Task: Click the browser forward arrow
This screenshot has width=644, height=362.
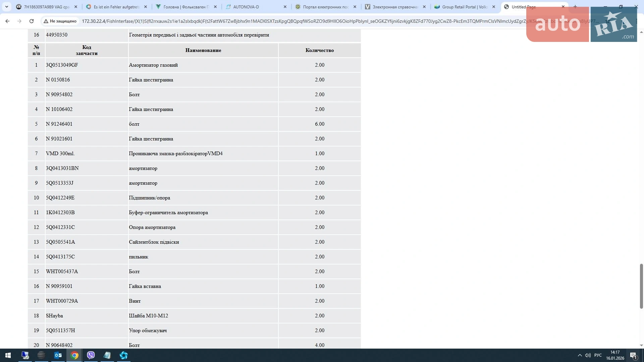Action: [19, 21]
